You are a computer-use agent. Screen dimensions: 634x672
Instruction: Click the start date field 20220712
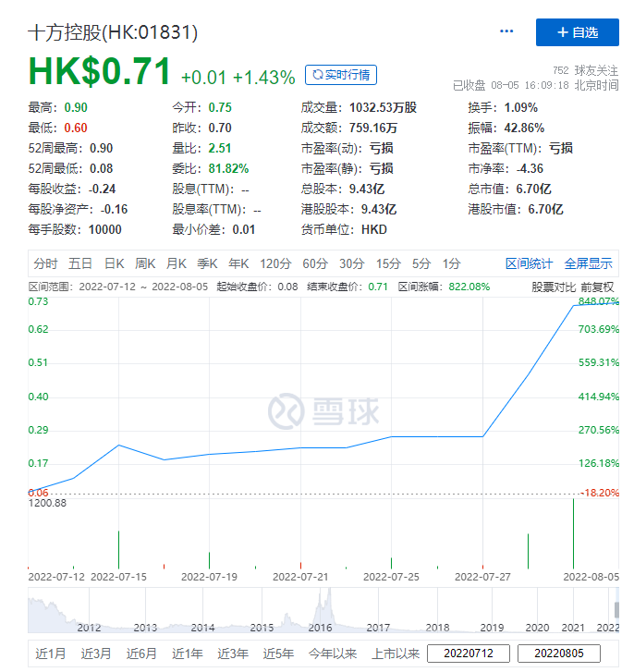(469, 654)
